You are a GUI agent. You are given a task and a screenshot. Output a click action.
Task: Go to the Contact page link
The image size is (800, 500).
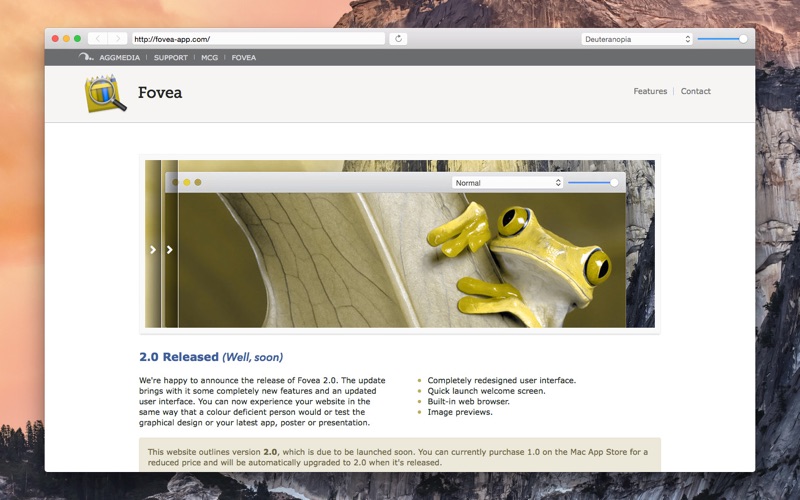tap(695, 91)
